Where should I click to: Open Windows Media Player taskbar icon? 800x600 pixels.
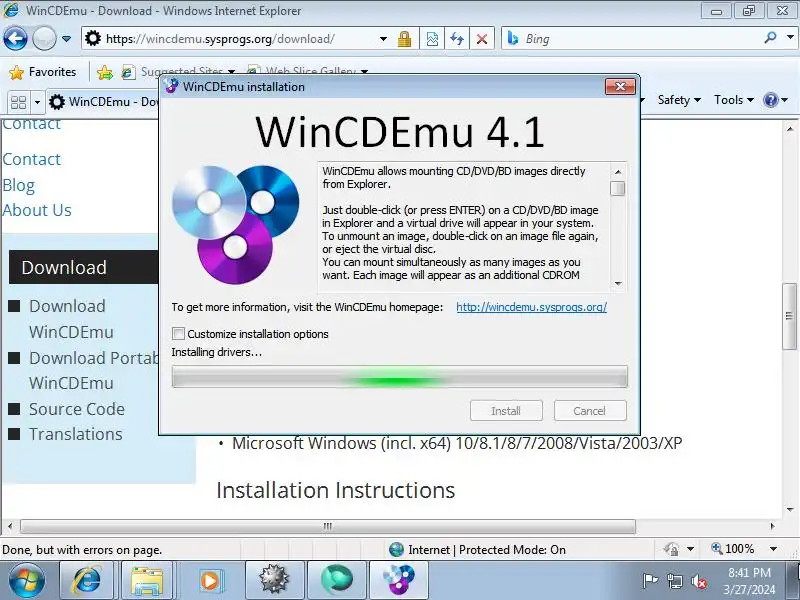[x=209, y=581]
